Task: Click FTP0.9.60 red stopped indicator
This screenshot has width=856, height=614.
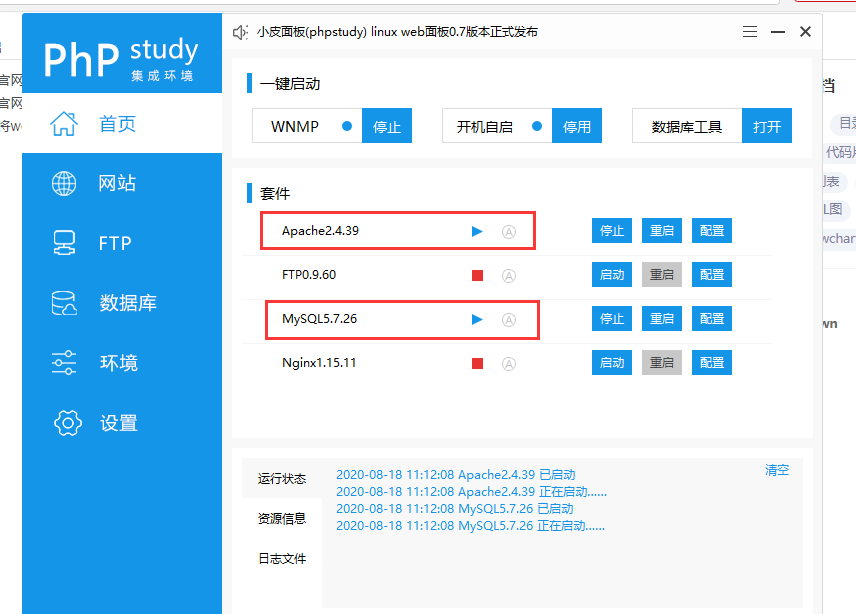Action: click(478, 276)
